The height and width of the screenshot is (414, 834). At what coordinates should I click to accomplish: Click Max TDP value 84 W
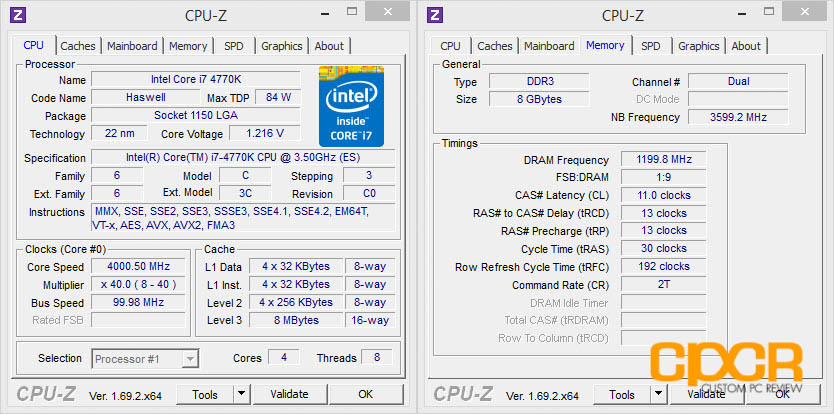click(278, 97)
